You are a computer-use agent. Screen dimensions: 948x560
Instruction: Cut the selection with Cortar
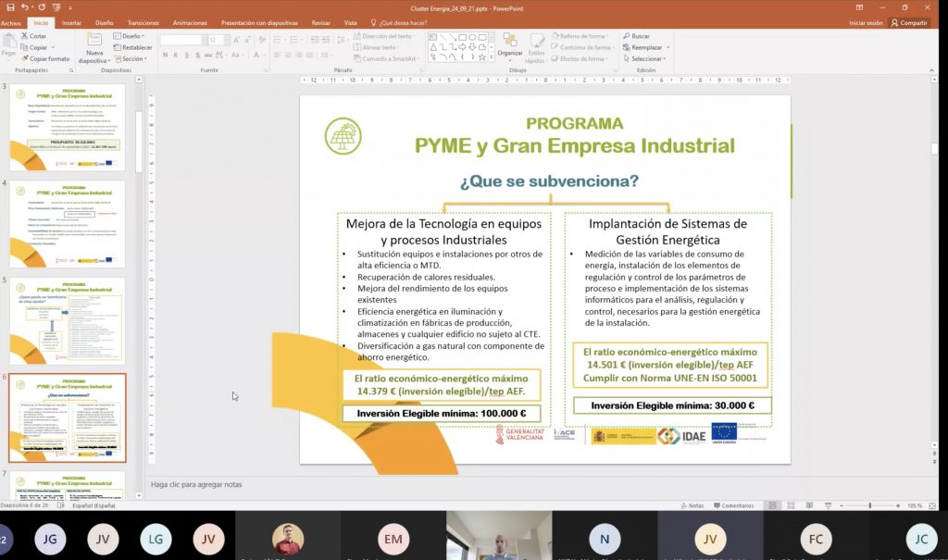[x=33, y=36]
